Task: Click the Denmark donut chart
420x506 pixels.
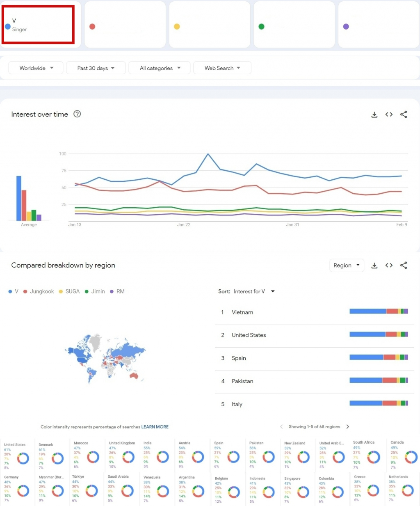Action: (58, 458)
